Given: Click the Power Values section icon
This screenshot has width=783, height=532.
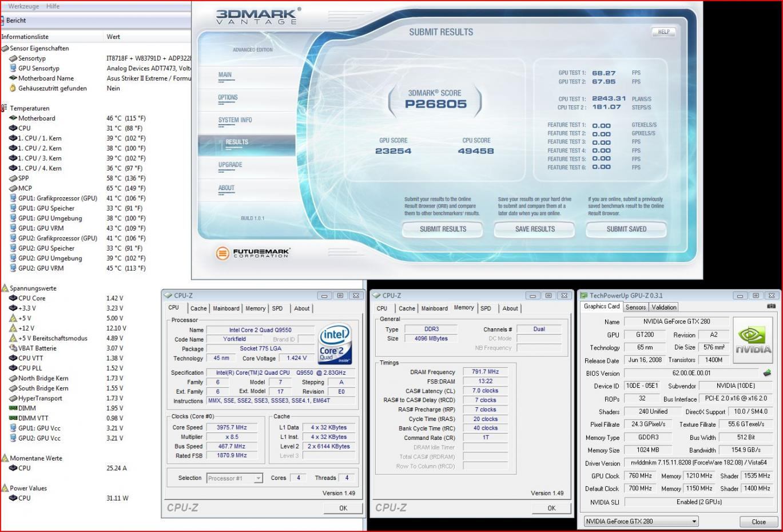Looking at the screenshot, I should point(5,488).
